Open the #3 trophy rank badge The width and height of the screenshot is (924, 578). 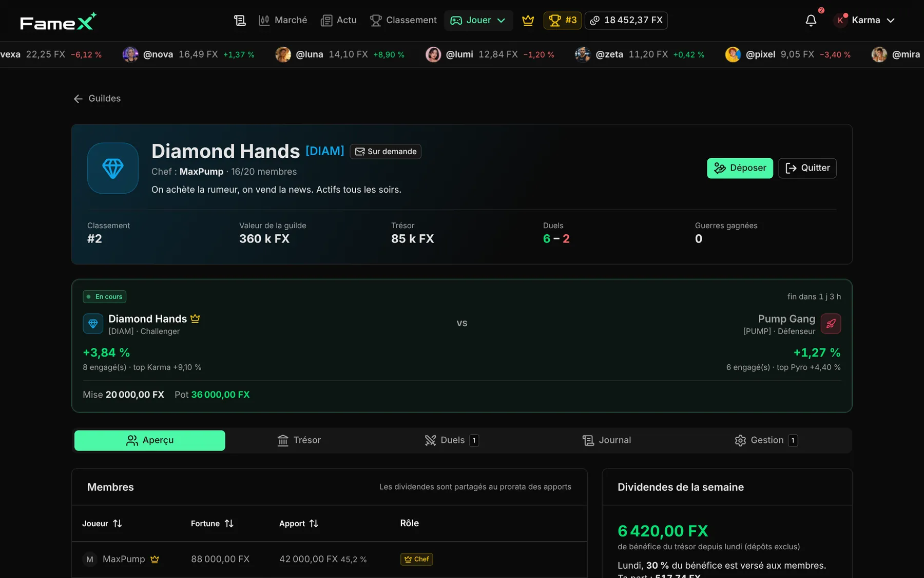coord(563,21)
